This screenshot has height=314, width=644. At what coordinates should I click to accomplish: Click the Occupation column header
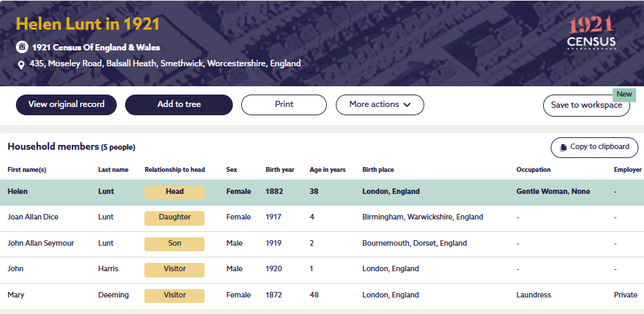pyautogui.click(x=533, y=170)
